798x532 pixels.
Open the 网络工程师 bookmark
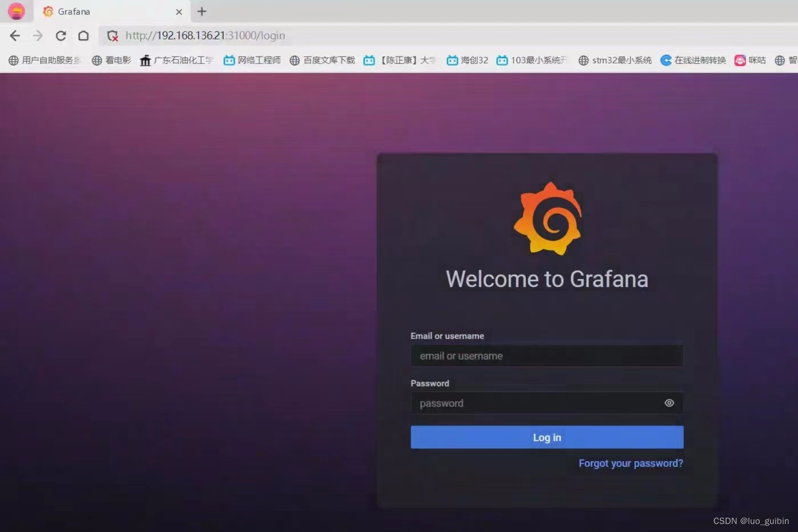(x=252, y=60)
